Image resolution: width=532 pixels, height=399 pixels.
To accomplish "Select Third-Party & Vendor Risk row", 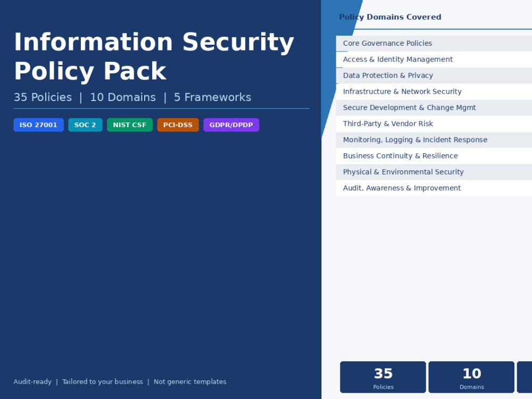I will click(x=434, y=124).
